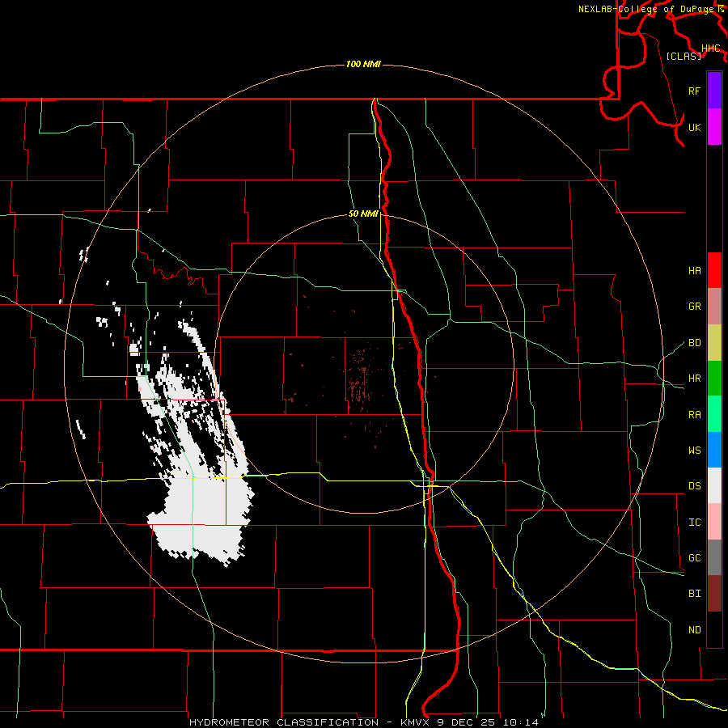Select the IC light-pink legend swatch
Viewport: 728px width, 728px height.
(x=714, y=522)
